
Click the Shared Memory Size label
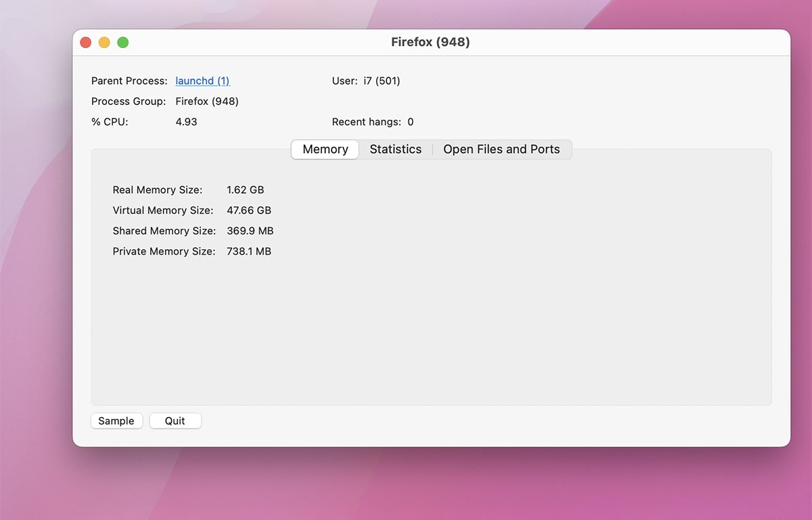coord(164,231)
